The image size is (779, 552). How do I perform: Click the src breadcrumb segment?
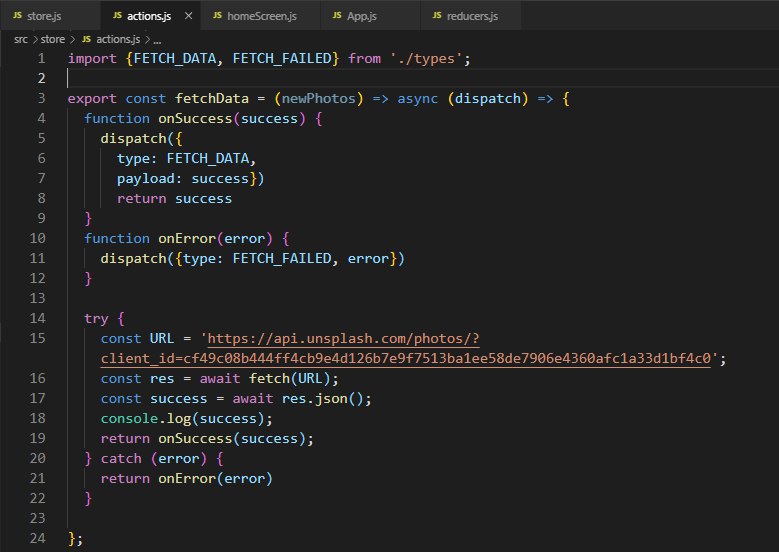[21, 39]
